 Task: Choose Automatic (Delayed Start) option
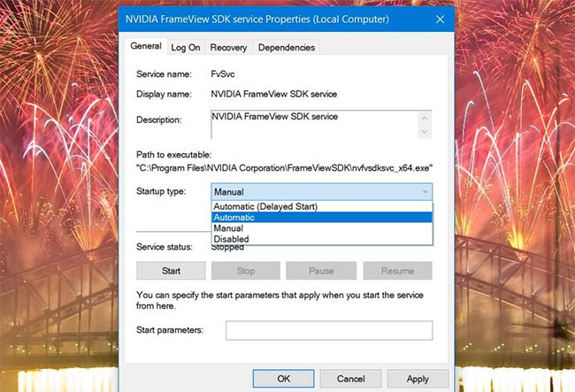[322, 206]
